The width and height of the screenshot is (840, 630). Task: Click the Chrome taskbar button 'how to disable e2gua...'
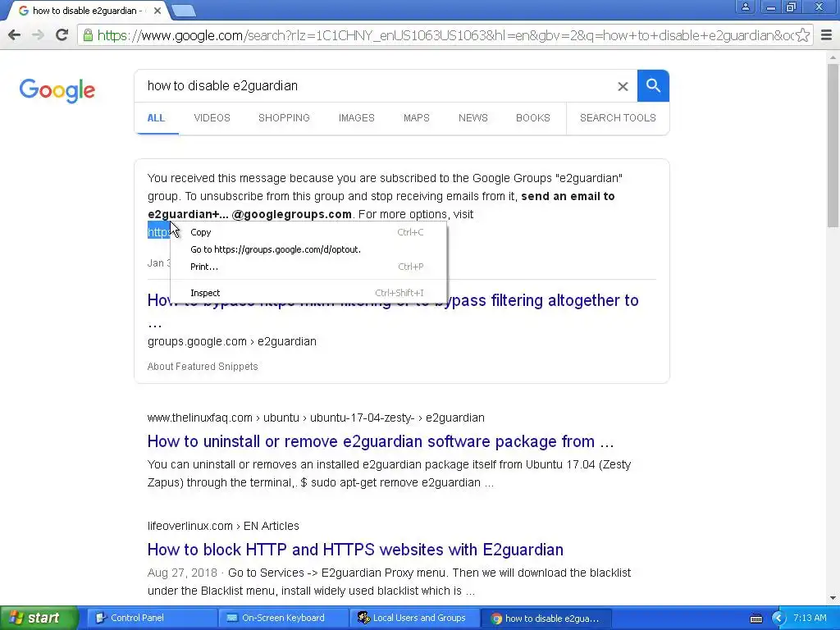tap(546, 619)
